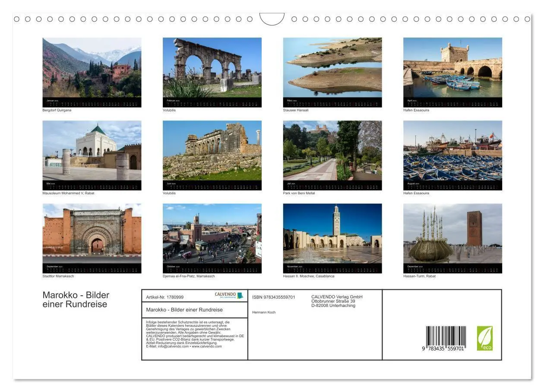Click the Bergdorf Ouirgane January photo
Image resolution: width=544 pixels, height=392 pixels.
[92, 67]
